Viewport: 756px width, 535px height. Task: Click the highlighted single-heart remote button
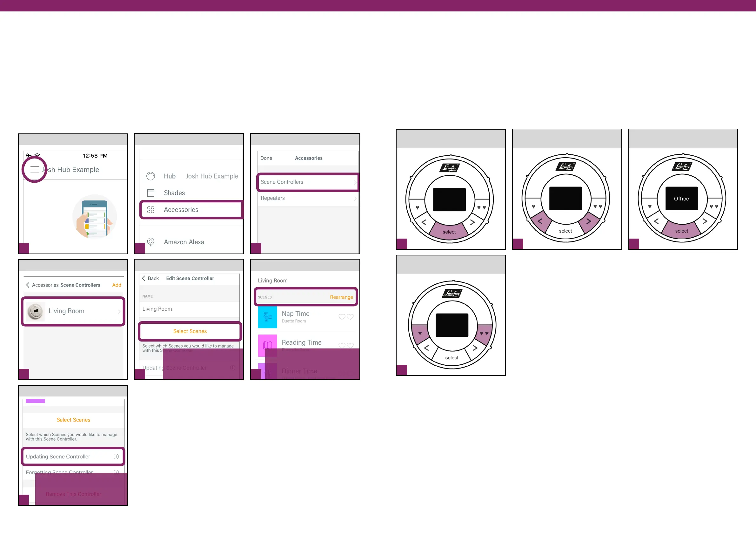[420, 333]
